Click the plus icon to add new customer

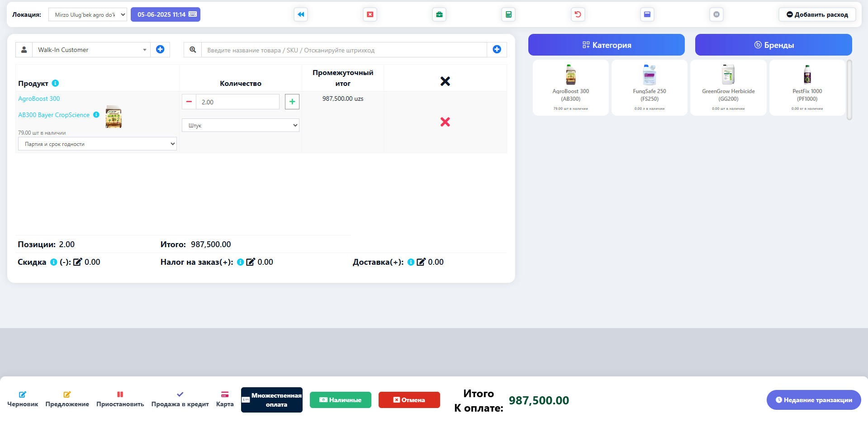coord(160,50)
